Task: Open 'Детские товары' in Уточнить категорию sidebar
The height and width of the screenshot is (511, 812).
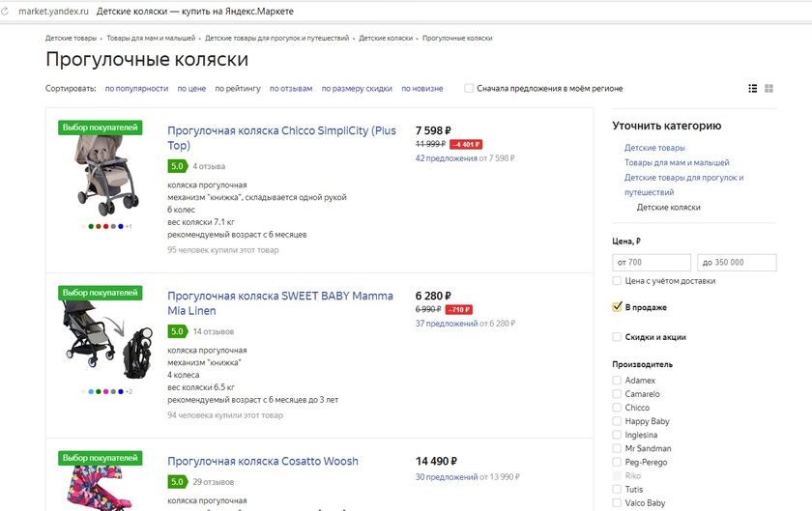Action: (654, 148)
